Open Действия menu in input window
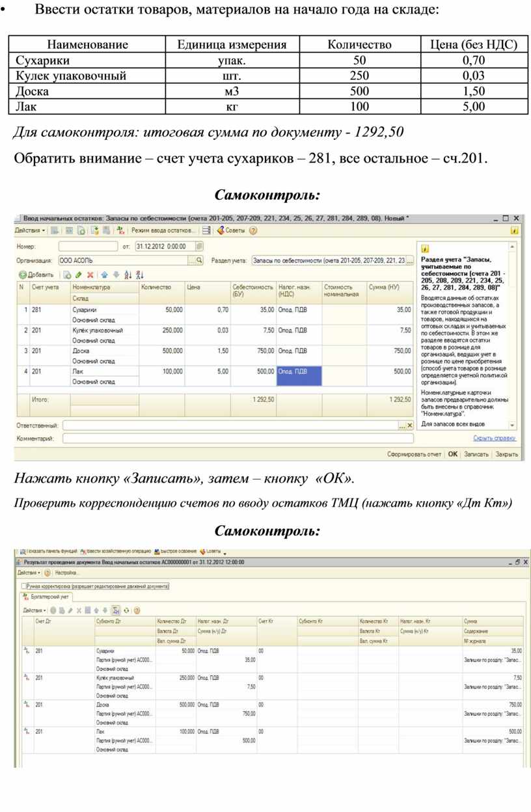The width and height of the screenshot is (531, 812). pos(30,230)
